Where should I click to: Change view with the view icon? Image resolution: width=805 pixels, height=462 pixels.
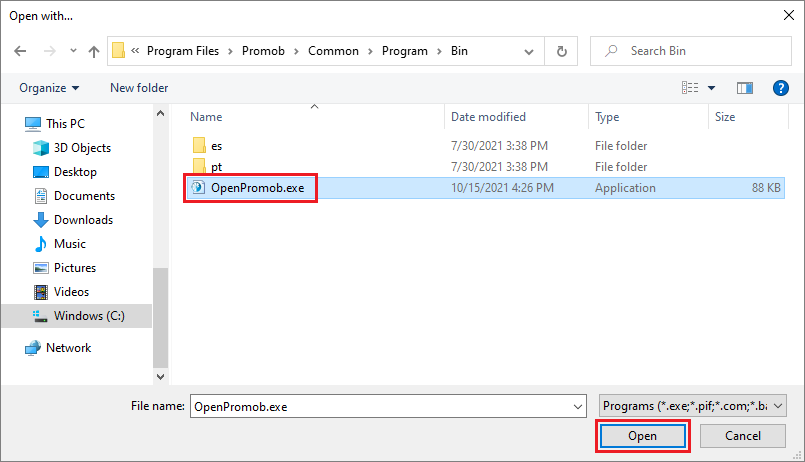[x=690, y=88]
